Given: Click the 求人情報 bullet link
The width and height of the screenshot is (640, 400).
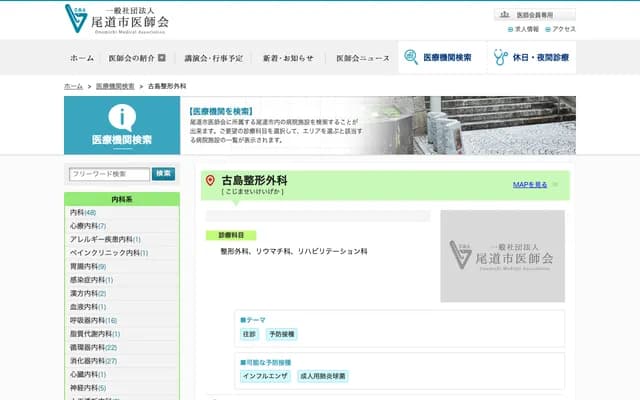Looking at the screenshot, I should tap(524, 29).
